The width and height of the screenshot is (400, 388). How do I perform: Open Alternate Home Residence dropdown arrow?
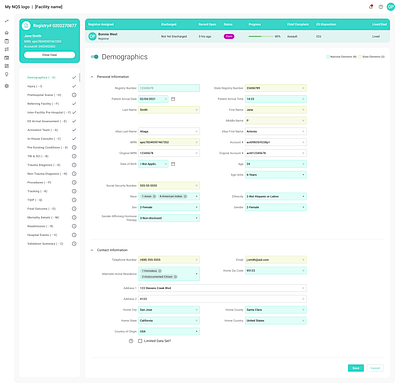[197, 274]
